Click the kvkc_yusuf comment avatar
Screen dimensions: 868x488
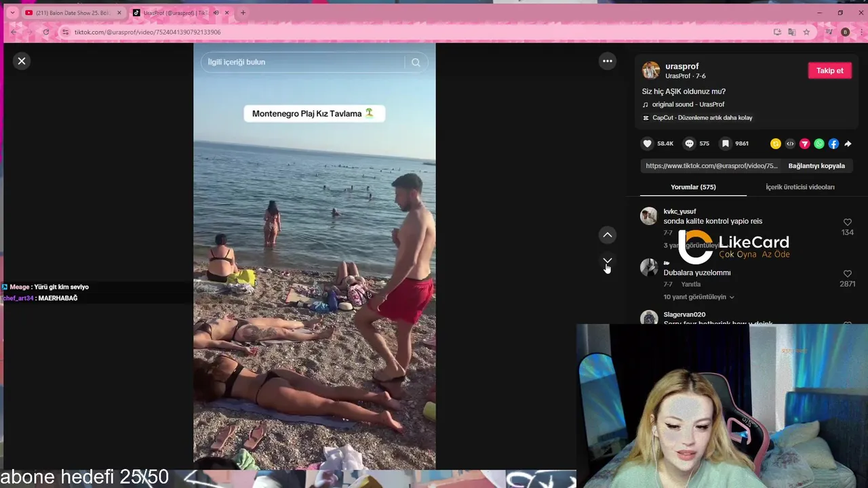[x=649, y=216]
